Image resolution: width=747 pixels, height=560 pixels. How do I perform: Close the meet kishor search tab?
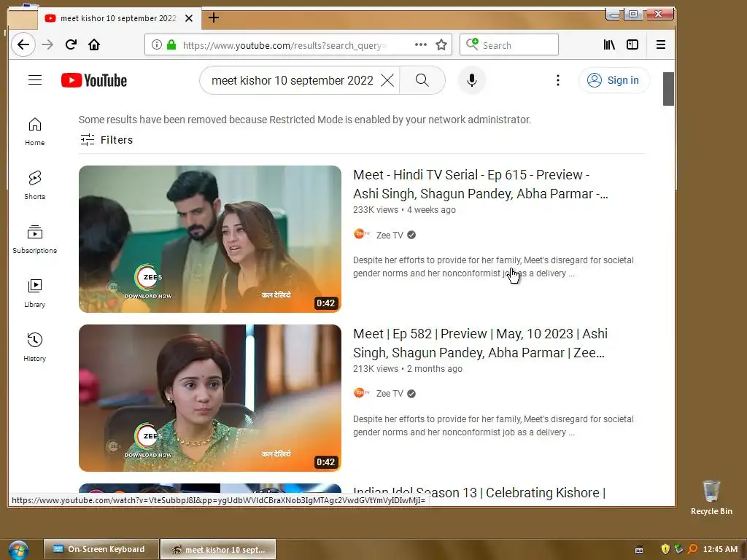pyautogui.click(x=189, y=18)
